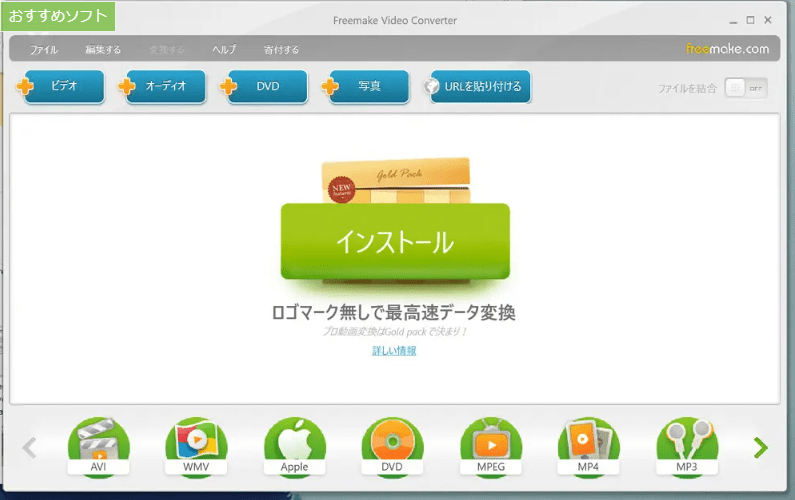The width and height of the screenshot is (795, 500).
Task: Visit the freemake.com logo link
Action: click(727, 49)
